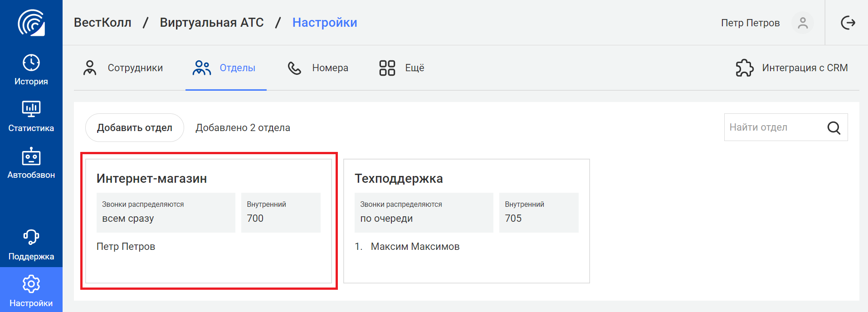Open the Поддержка headset icon
The height and width of the screenshot is (312, 868).
pos(31,237)
